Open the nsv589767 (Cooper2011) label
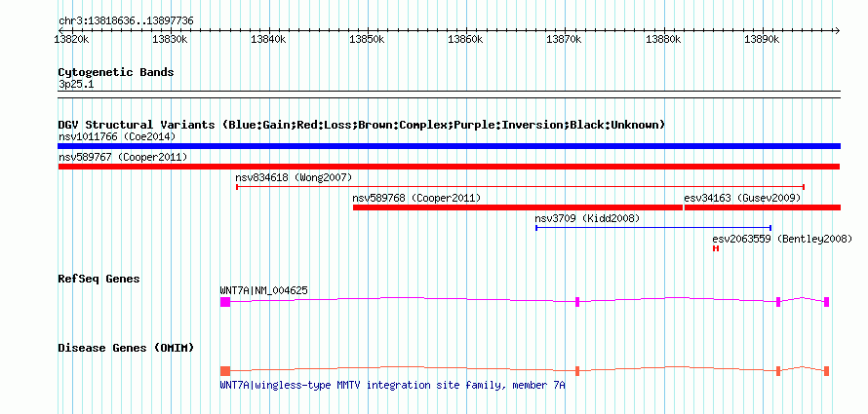This screenshot has width=868, height=414. 122,157
